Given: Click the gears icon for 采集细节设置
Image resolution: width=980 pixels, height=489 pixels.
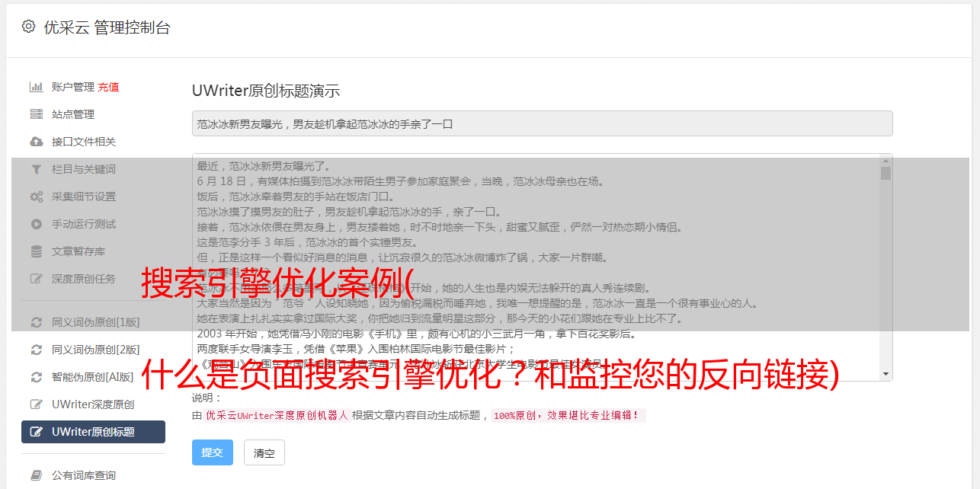Looking at the screenshot, I should click(36, 197).
